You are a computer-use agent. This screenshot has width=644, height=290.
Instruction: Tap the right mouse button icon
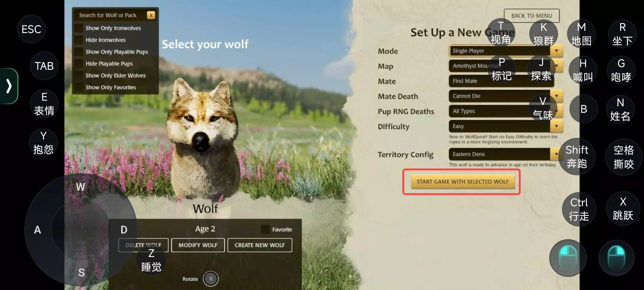tap(616, 258)
